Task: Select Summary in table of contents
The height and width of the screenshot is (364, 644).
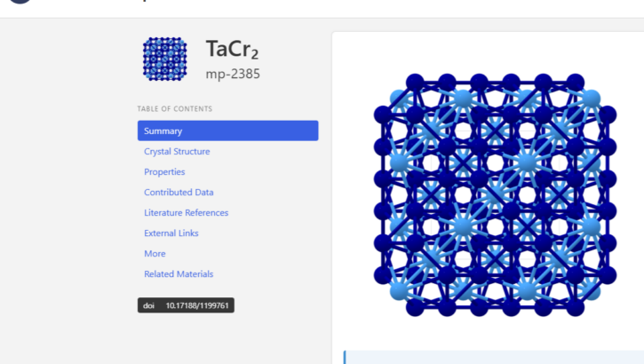Action: click(x=227, y=131)
